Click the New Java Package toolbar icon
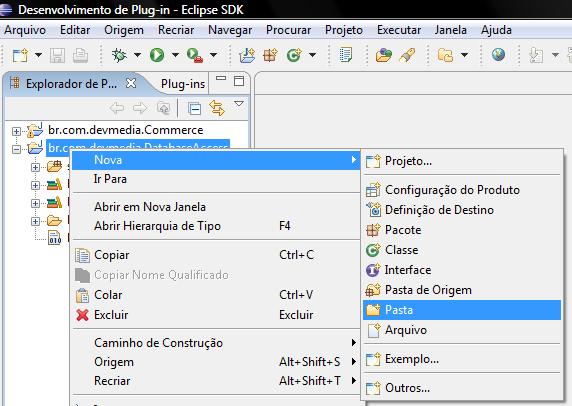 270,55
